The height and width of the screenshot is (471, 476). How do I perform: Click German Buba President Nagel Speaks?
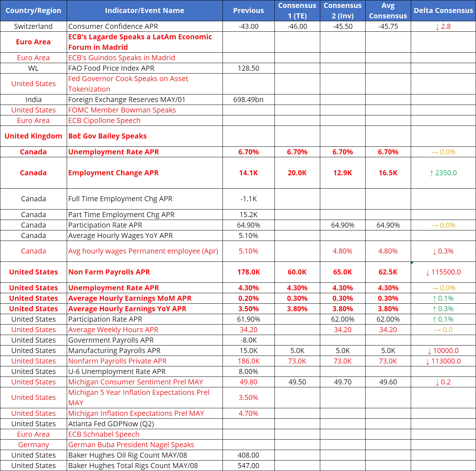145,445
